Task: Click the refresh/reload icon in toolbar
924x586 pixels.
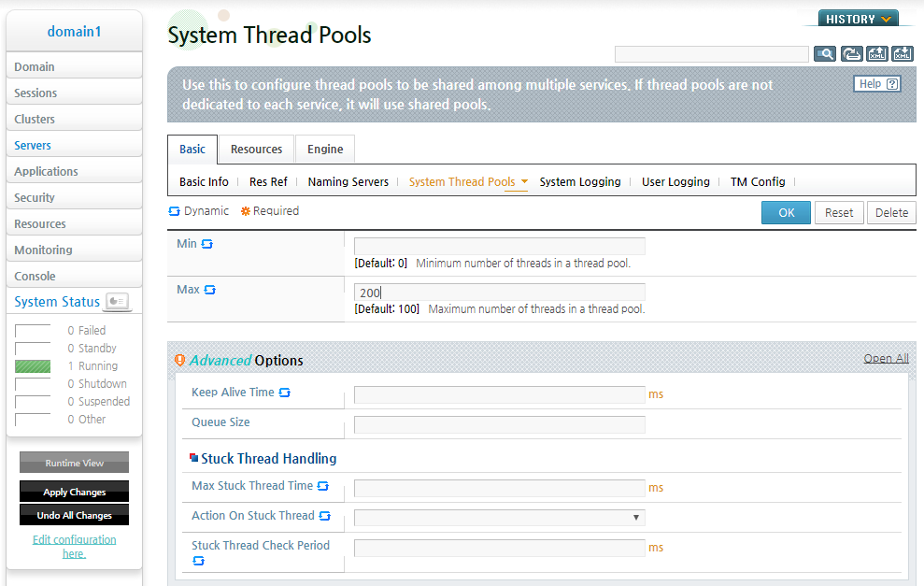Action: coord(851,54)
